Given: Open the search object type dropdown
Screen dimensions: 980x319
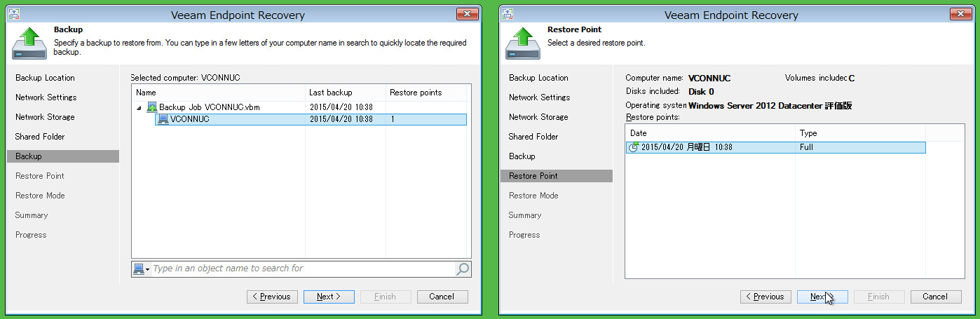Looking at the screenshot, I should 142,269.
